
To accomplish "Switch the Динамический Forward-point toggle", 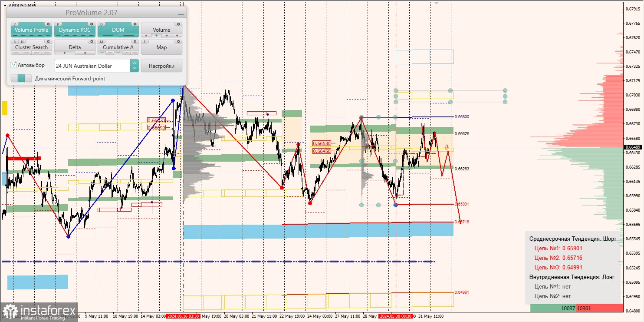I will point(21,78).
